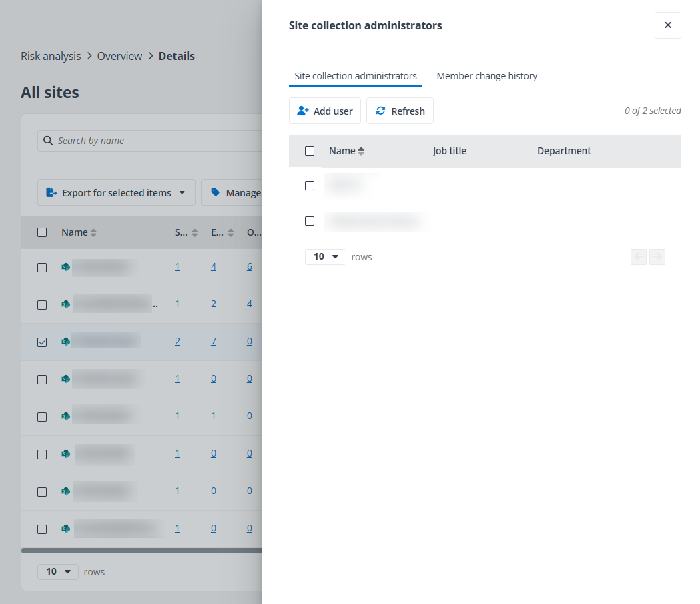The image size is (700, 604).
Task: Toggle select-all checkbox in administrators table
Action: (x=310, y=151)
